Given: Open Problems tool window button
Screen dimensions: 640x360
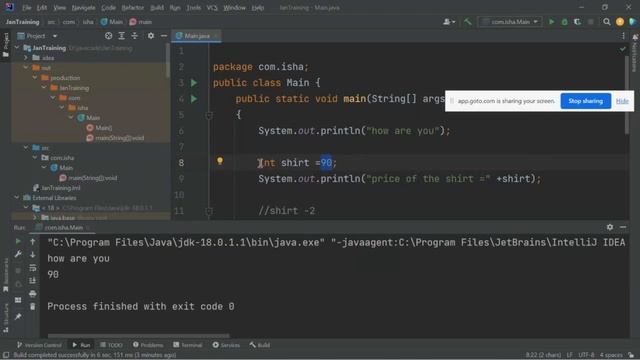Looking at the screenshot, I should tap(148, 345).
